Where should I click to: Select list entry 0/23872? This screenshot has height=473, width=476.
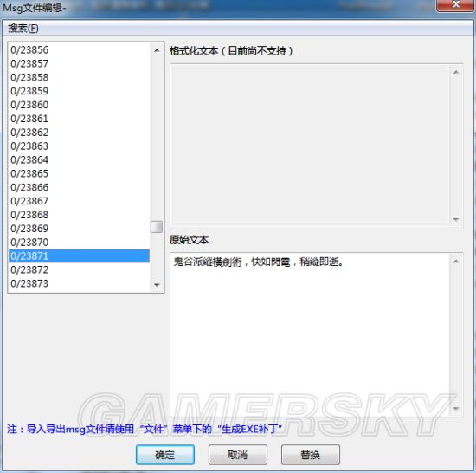click(x=79, y=269)
